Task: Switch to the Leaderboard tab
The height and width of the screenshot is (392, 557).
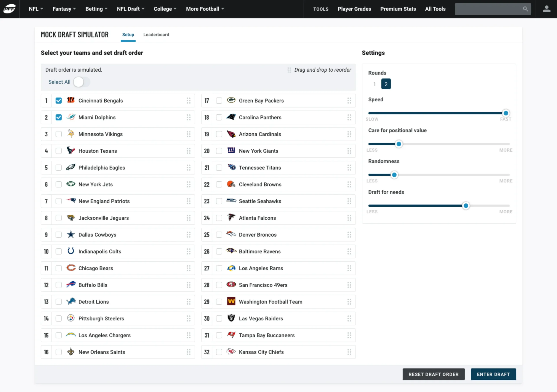Action: (156, 35)
